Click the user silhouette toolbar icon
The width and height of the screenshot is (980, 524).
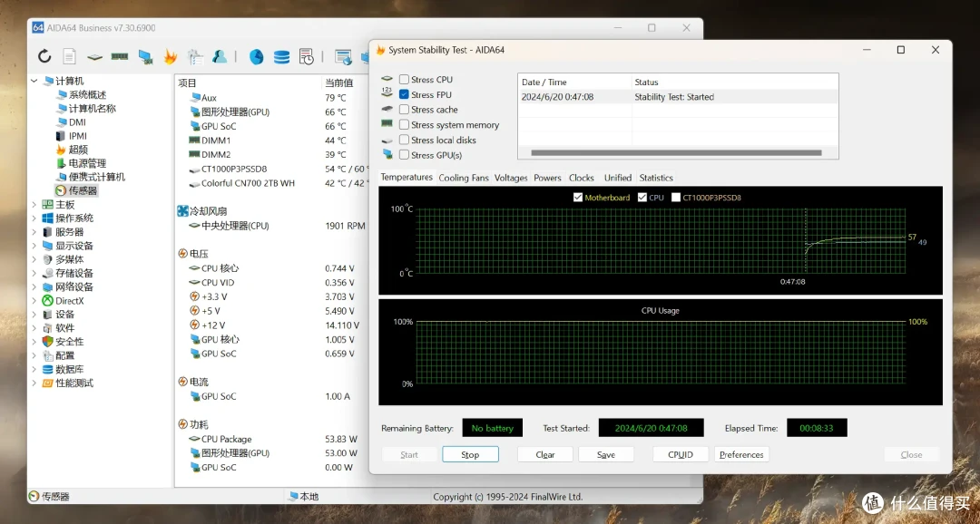(220, 57)
